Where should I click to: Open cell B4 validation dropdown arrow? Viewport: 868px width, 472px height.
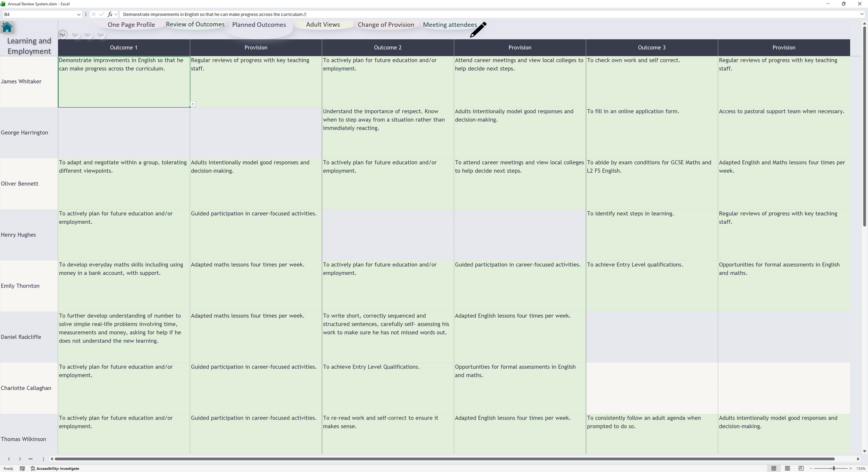(x=193, y=104)
